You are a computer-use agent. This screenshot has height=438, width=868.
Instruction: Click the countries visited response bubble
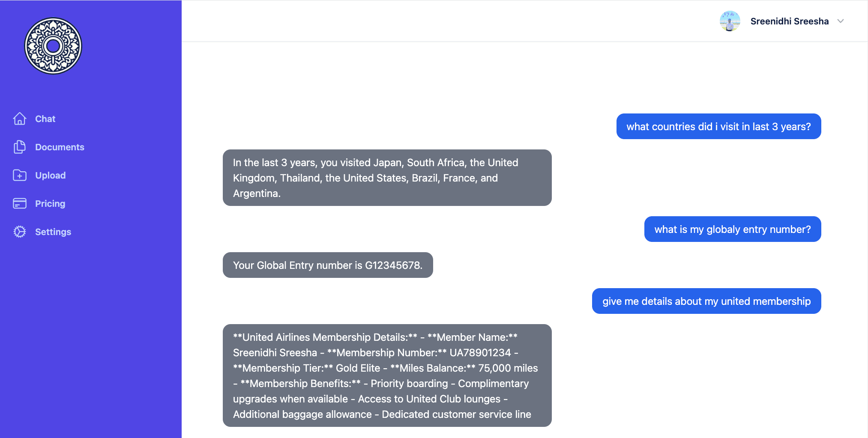387,178
